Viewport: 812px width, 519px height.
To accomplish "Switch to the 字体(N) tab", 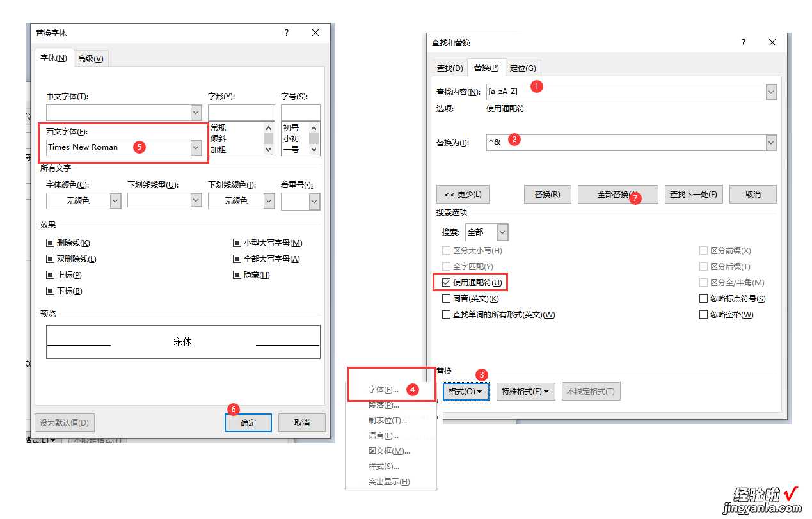I will 54,58.
